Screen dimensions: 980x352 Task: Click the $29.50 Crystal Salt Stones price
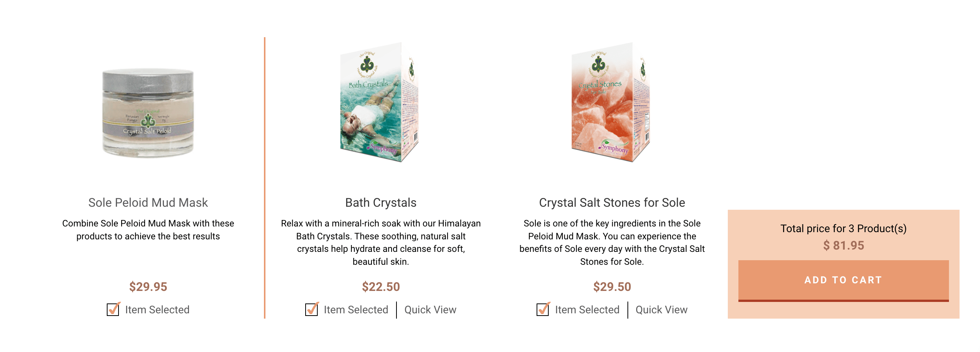coord(612,286)
